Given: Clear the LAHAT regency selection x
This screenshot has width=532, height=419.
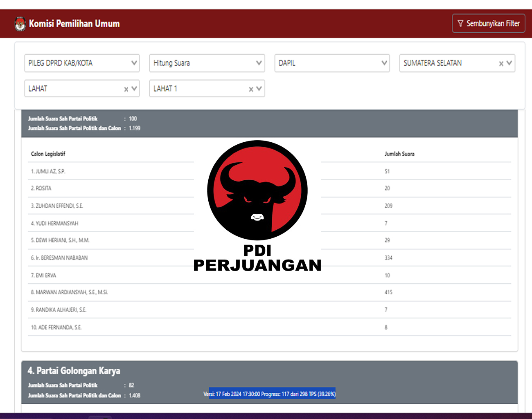Looking at the screenshot, I should pos(126,89).
